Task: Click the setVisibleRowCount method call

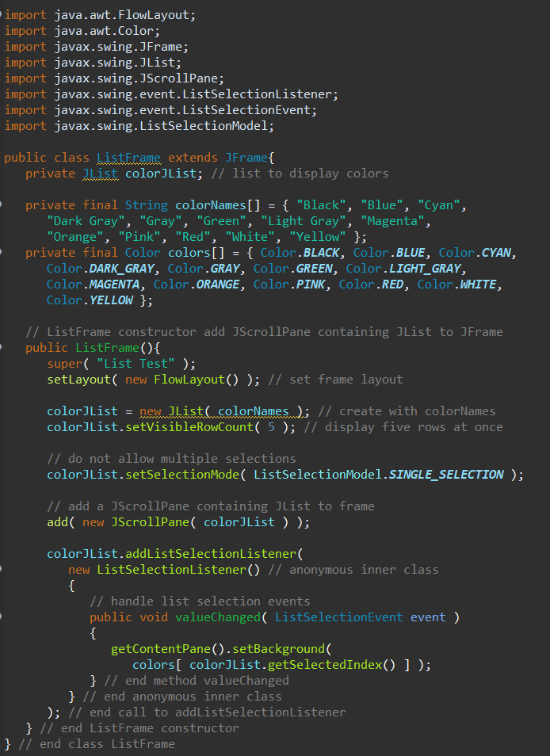Action: tap(189, 428)
